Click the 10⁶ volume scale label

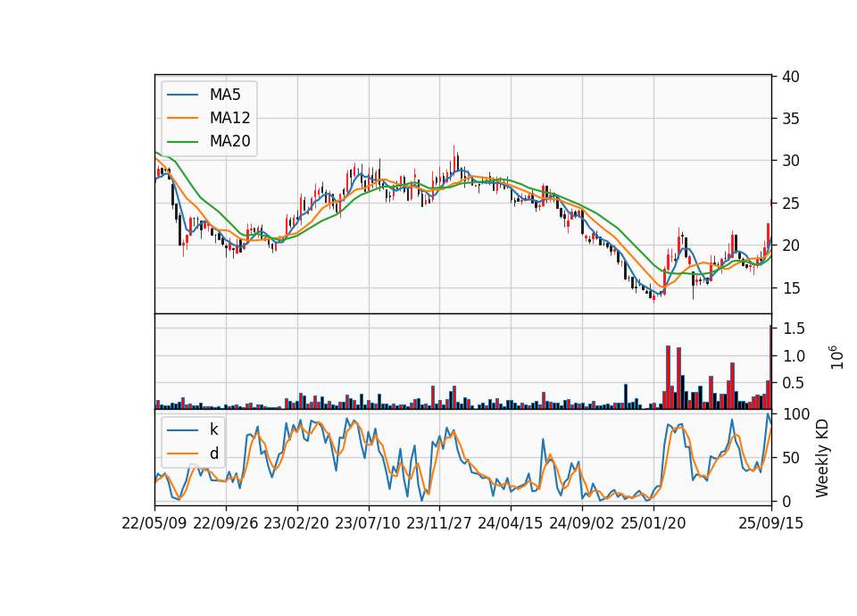pos(836,357)
